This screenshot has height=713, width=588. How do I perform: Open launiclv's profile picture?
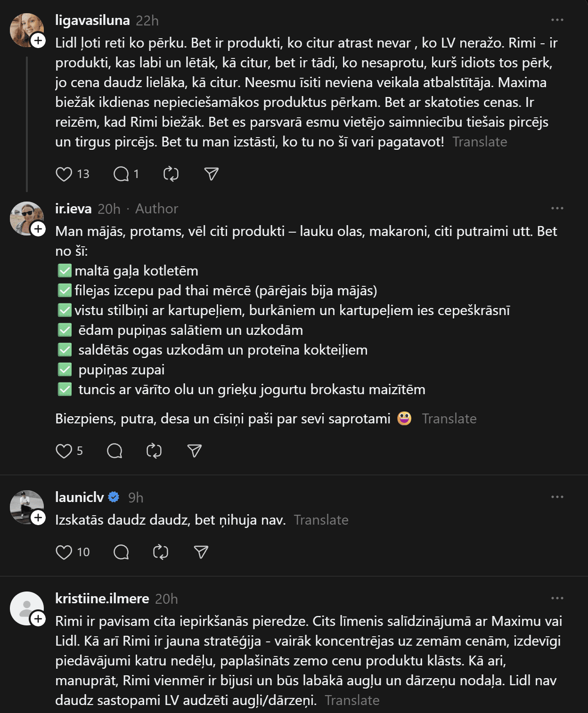coord(26,507)
